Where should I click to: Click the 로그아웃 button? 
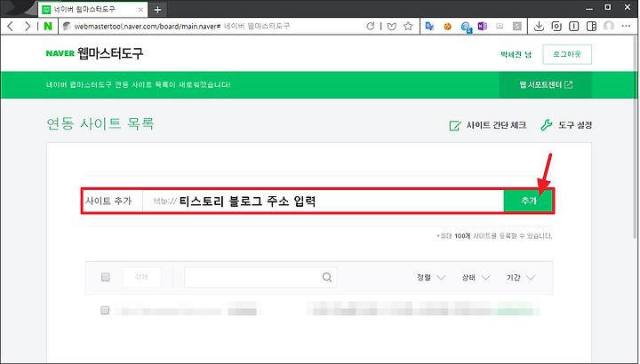[567, 55]
